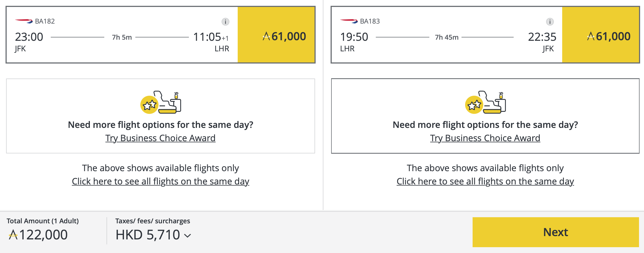Screen dimensions: 644x253
Task: See all same-day flights for outbound
Action: click(160, 181)
